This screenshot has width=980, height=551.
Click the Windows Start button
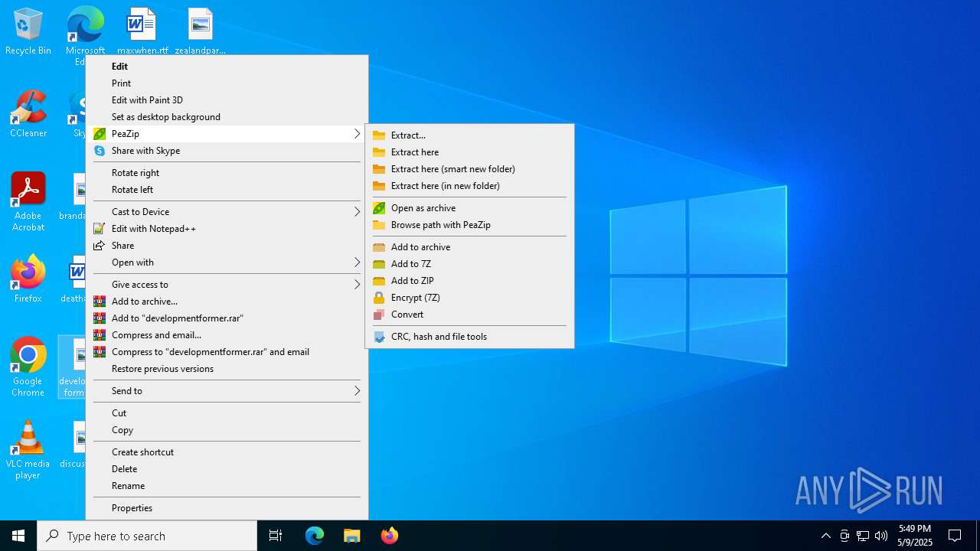[18, 536]
